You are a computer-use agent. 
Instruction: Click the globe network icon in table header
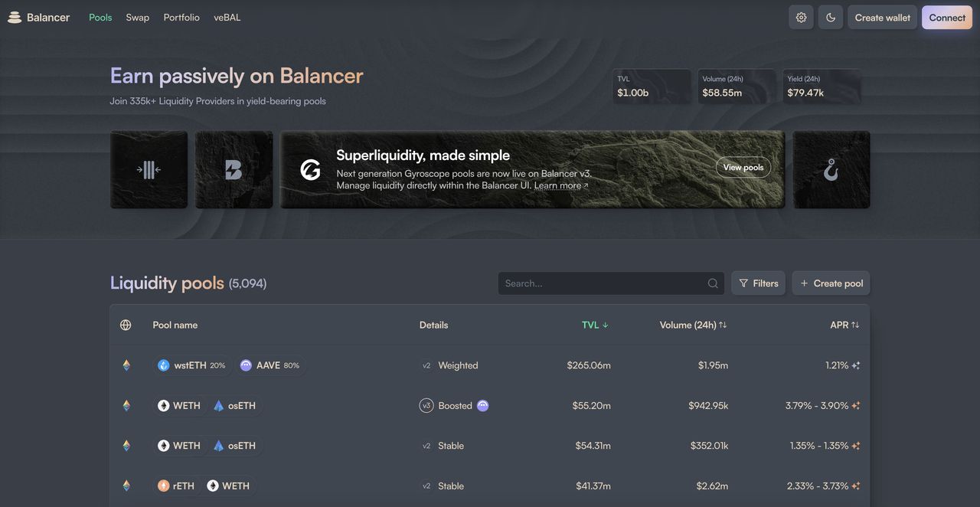tap(126, 325)
